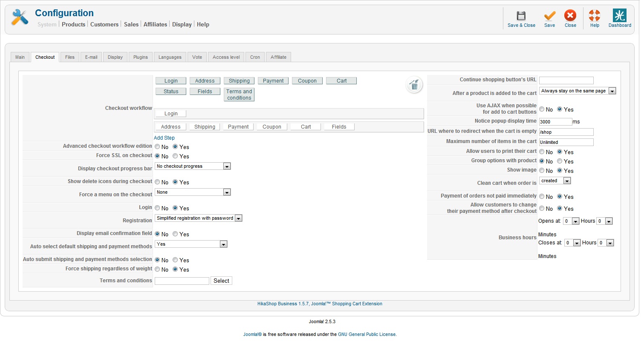
Task: Open Clean cart when order is dropdown
Action: point(555,181)
